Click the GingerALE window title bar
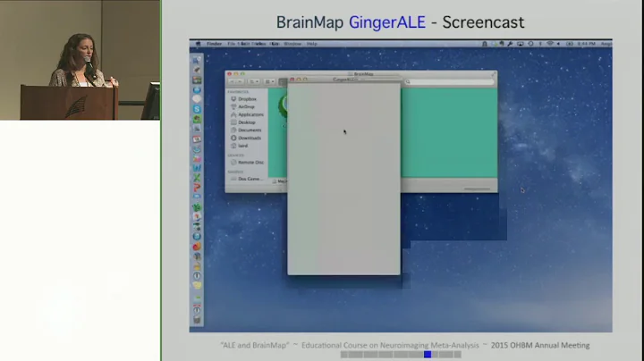The height and width of the screenshot is (361, 644). pos(344,80)
